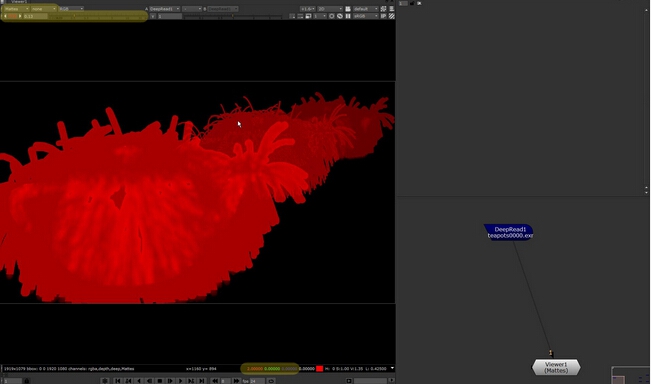Adjust the viewer gamma slider
This screenshot has width=651, height=384.
(x=232, y=17)
